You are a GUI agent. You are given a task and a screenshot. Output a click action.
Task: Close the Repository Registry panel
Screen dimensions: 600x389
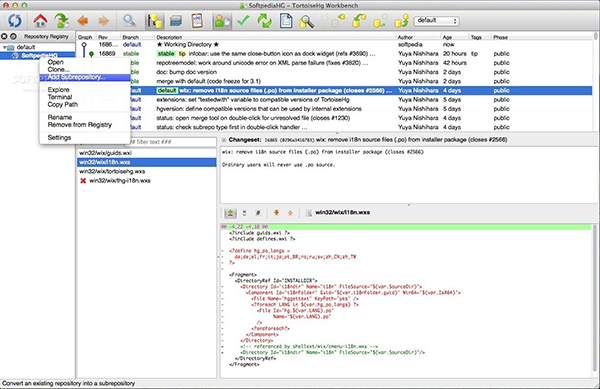coord(4,36)
